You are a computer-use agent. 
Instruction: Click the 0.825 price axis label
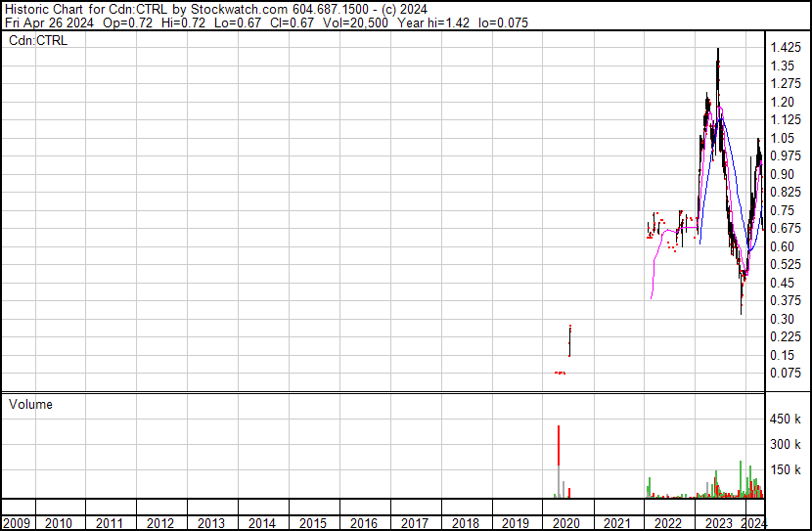(x=786, y=193)
